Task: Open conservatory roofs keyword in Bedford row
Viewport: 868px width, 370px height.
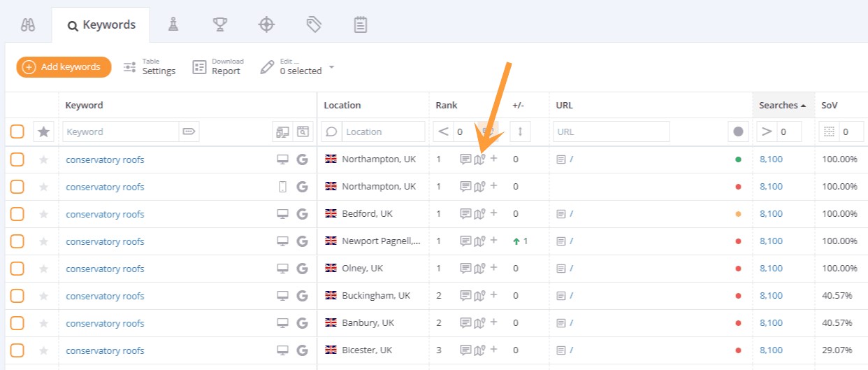Action: pyautogui.click(x=105, y=214)
